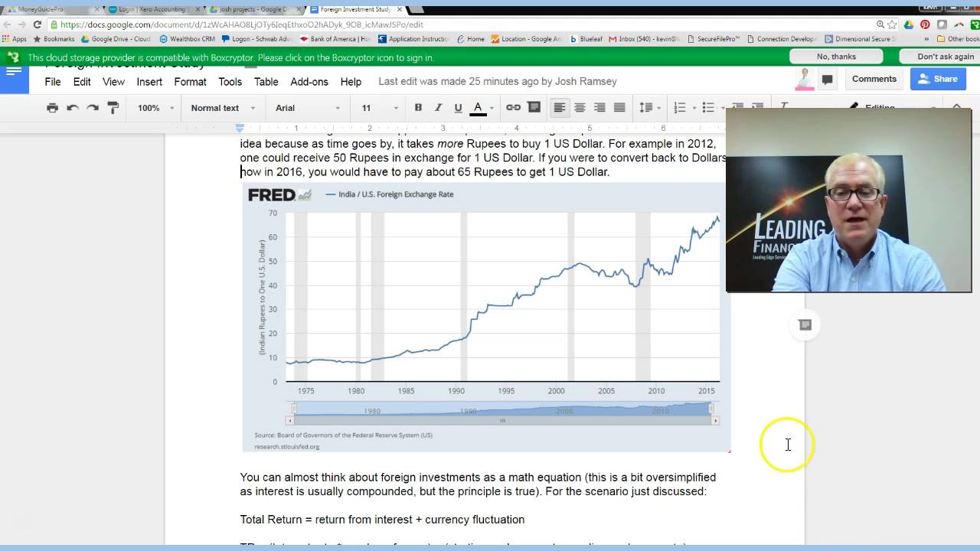Open the Arial font dropdown
The height and width of the screenshot is (551, 980).
[x=308, y=108]
